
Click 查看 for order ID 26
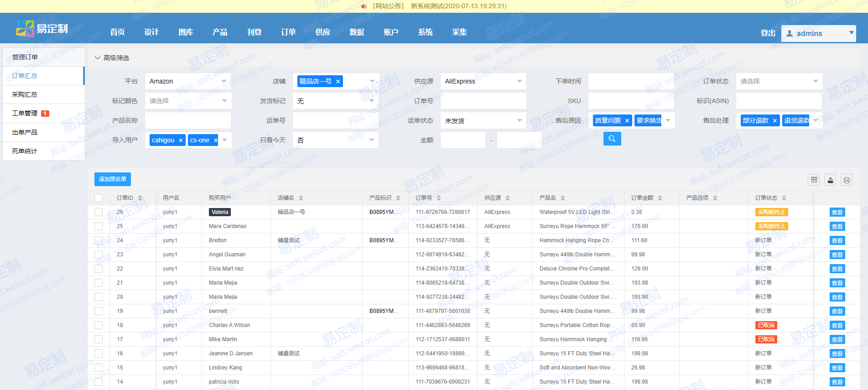click(837, 212)
